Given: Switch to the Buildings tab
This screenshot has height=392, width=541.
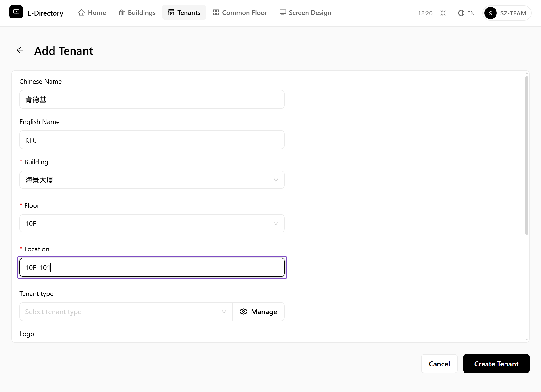Looking at the screenshot, I should (137, 13).
